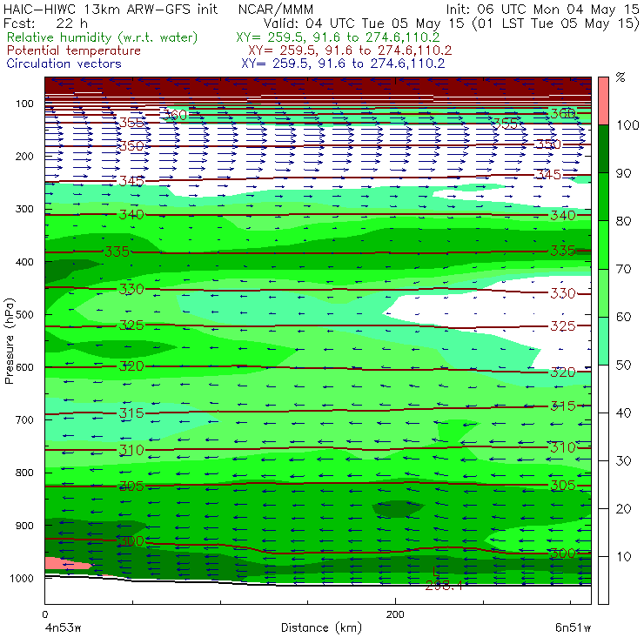Click the '100' pressure axis tick label

24,104
